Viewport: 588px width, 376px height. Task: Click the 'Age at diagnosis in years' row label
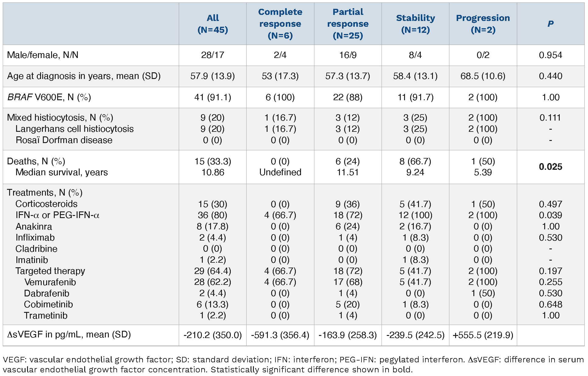tap(84, 76)
